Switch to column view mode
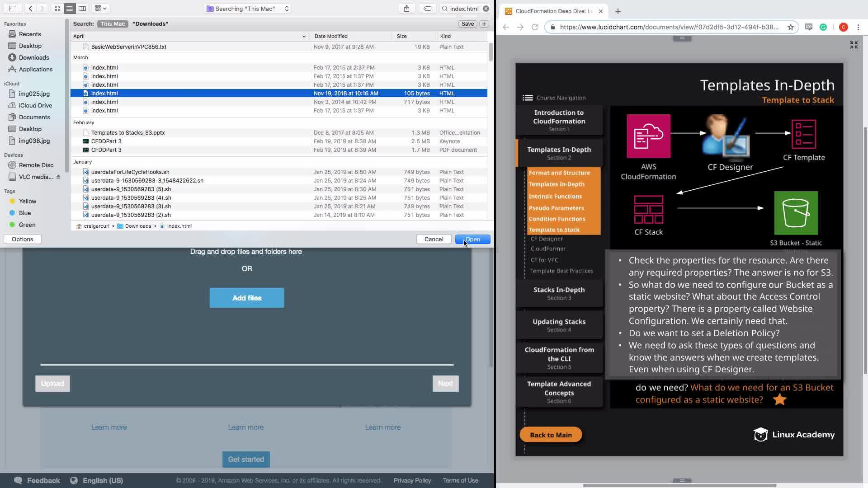The width and height of the screenshot is (868, 488). coord(82,8)
